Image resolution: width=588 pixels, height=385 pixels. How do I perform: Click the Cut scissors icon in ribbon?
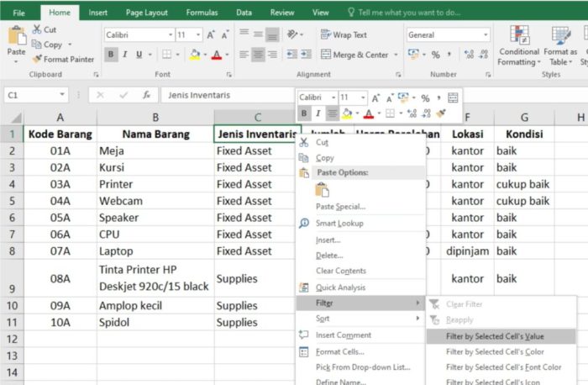tap(37, 29)
